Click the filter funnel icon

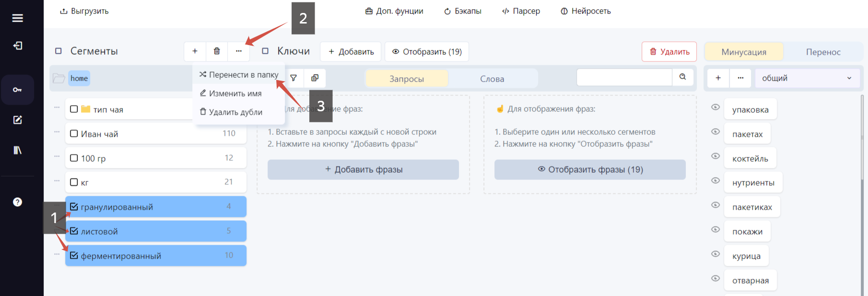pyautogui.click(x=293, y=78)
